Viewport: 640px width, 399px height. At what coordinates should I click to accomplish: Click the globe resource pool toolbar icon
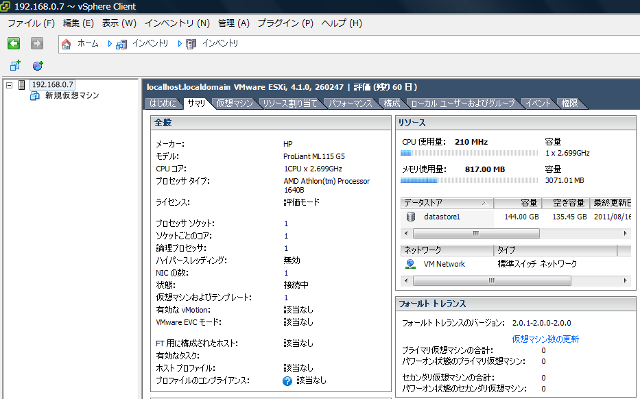[x=38, y=65]
